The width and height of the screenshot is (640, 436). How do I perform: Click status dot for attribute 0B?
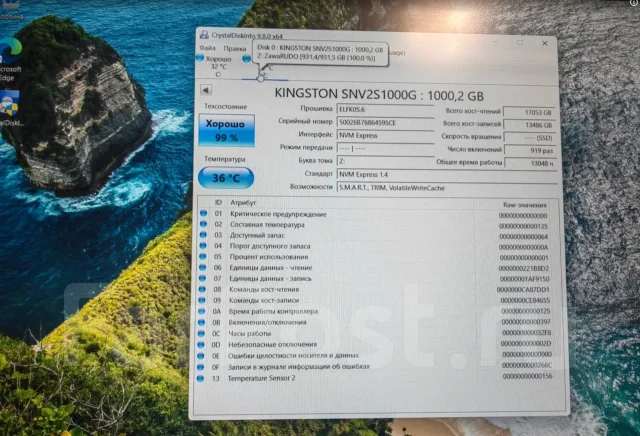click(x=201, y=322)
